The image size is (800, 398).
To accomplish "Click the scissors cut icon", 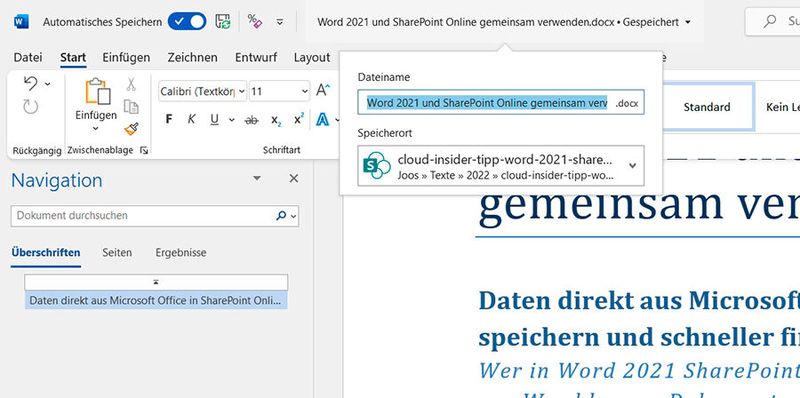I will click(x=131, y=84).
